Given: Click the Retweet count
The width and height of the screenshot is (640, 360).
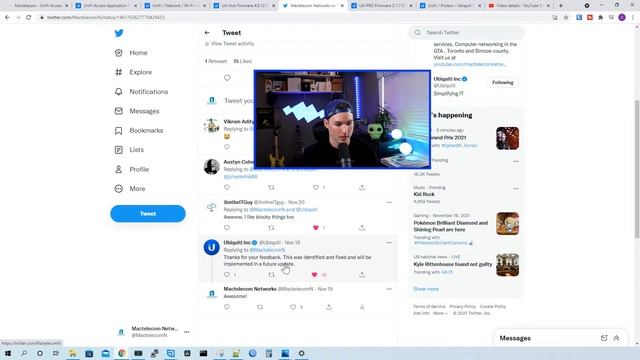Looking at the screenshot, I should (216, 61).
